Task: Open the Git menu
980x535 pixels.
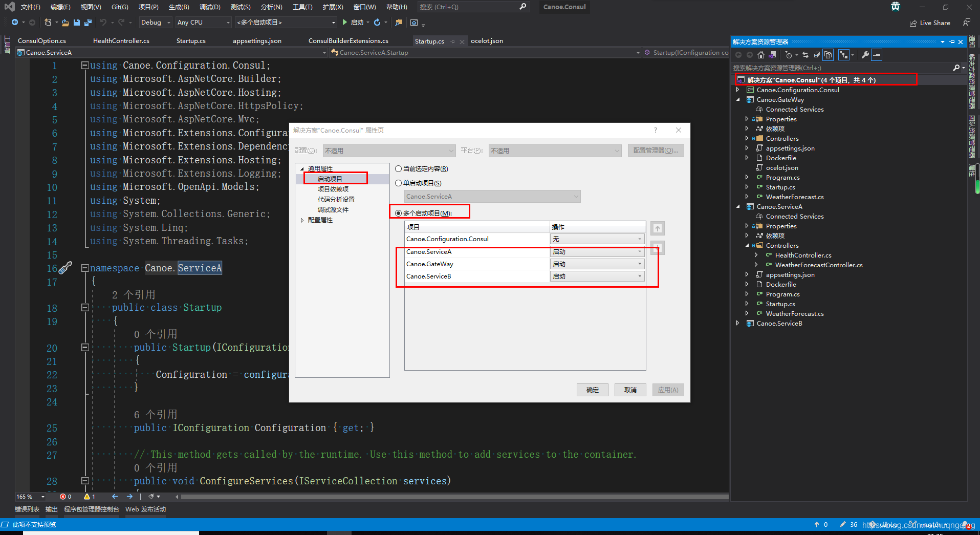Action: click(x=120, y=7)
